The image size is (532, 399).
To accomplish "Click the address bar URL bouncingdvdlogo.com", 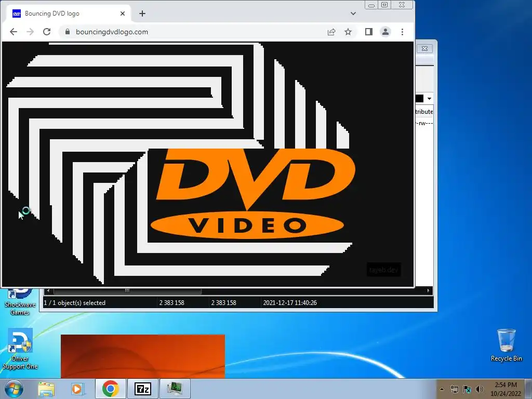I will click(112, 32).
